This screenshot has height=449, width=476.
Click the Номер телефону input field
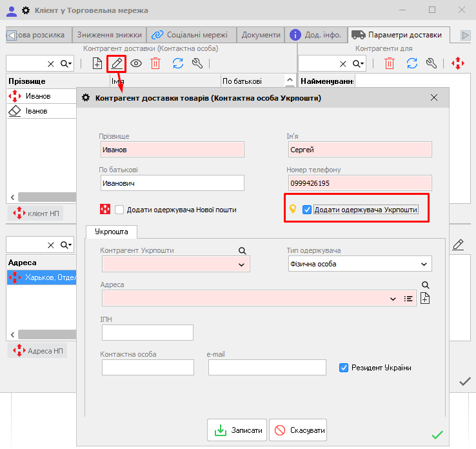[x=359, y=183]
